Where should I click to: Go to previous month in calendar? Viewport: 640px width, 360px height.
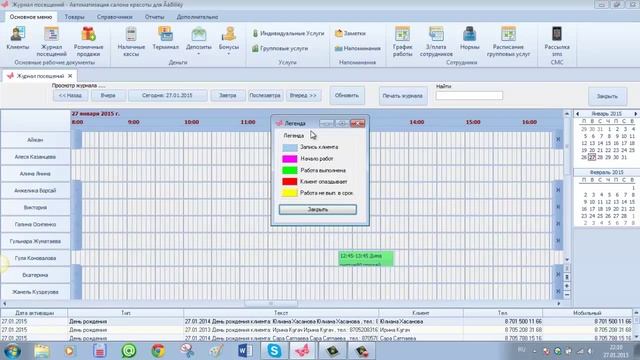tap(578, 114)
